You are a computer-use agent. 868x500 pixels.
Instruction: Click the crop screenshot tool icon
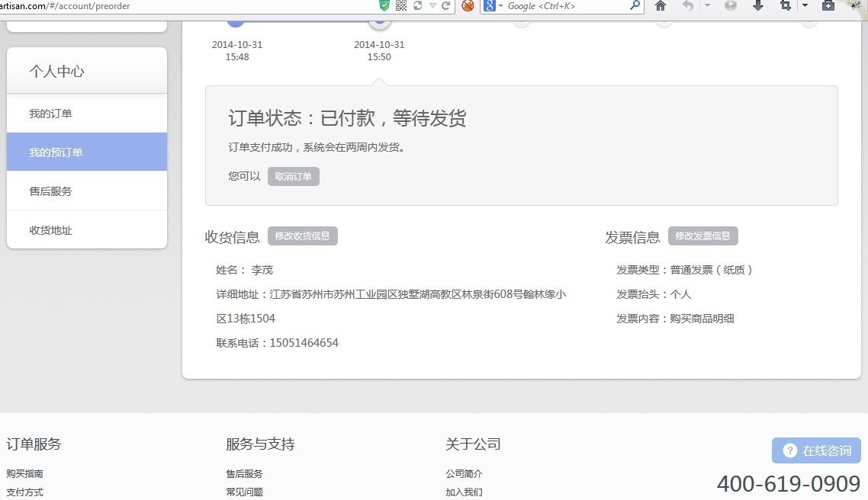pos(786,5)
